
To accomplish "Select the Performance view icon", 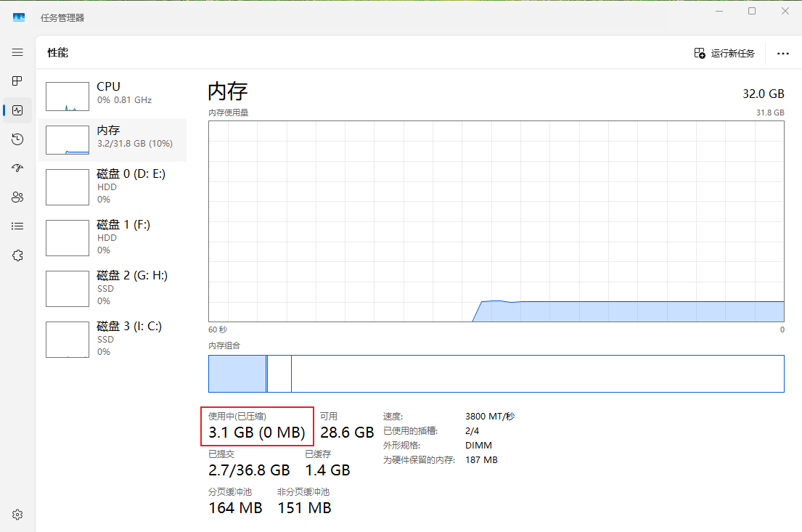I will 17,110.
